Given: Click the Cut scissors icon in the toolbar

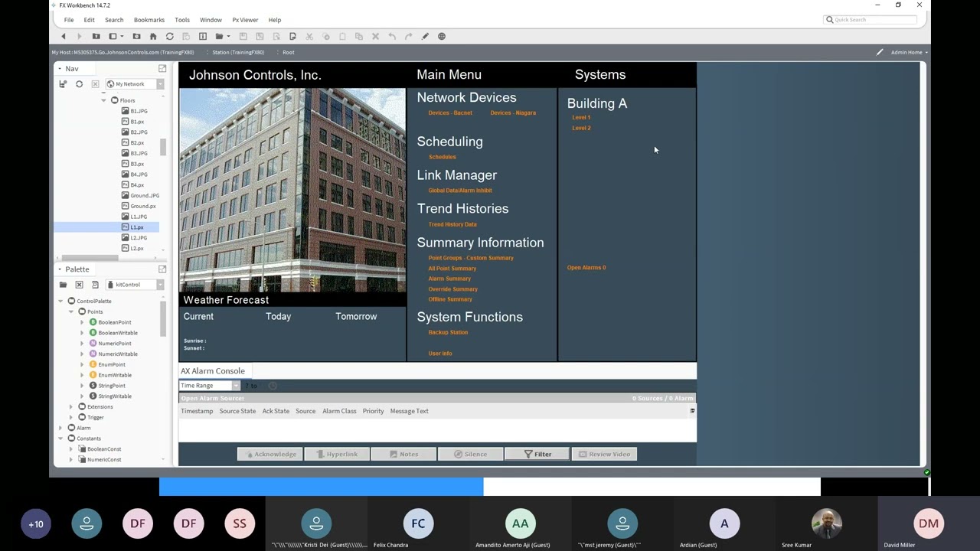Looking at the screenshot, I should pyautogui.click(x=309, y=36).
